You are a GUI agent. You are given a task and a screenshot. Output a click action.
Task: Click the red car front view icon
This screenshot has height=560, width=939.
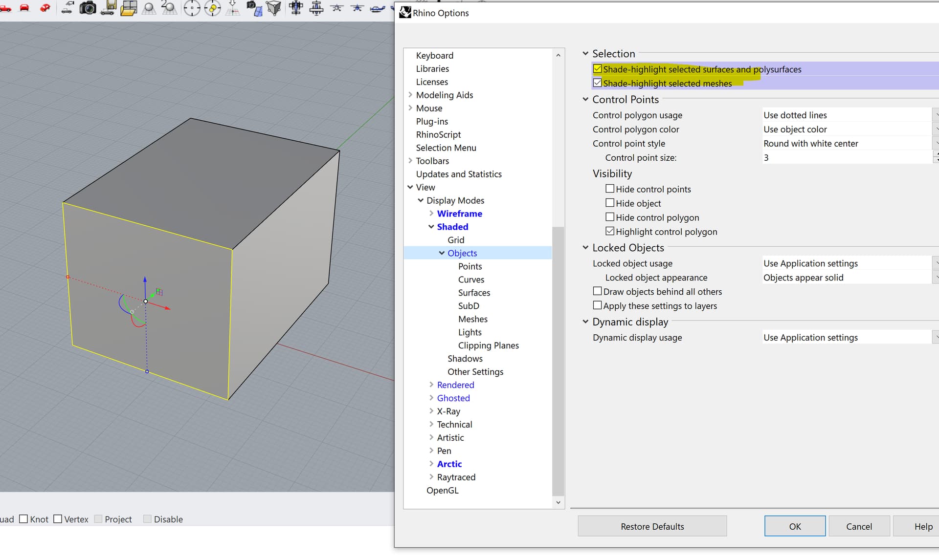click(24, 8)
